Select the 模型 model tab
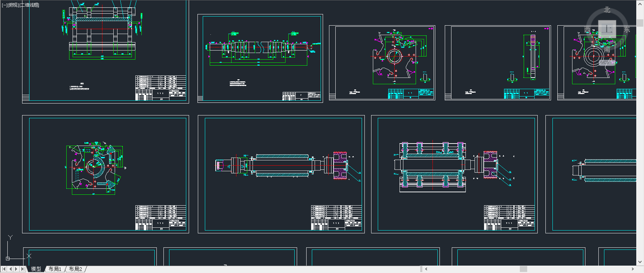Image resolution: width=644 pixels, height=273 pixels. (36, 269)
